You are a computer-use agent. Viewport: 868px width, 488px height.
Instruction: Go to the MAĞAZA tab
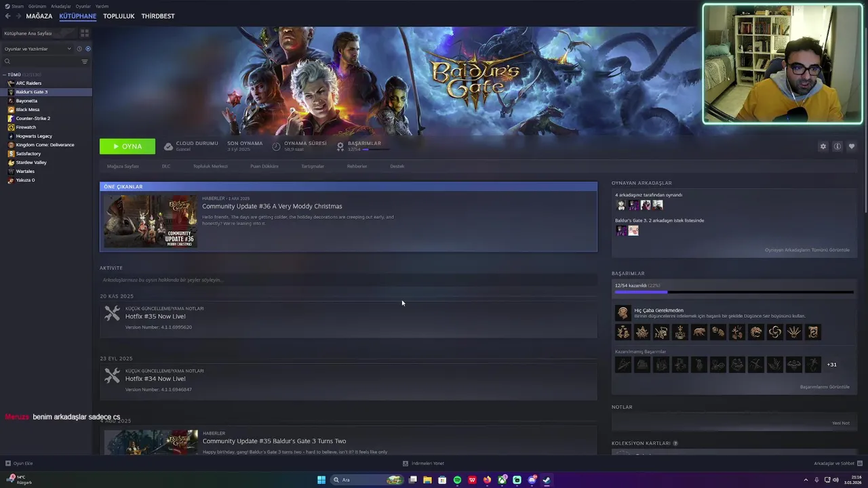click(x=39, y=16)
